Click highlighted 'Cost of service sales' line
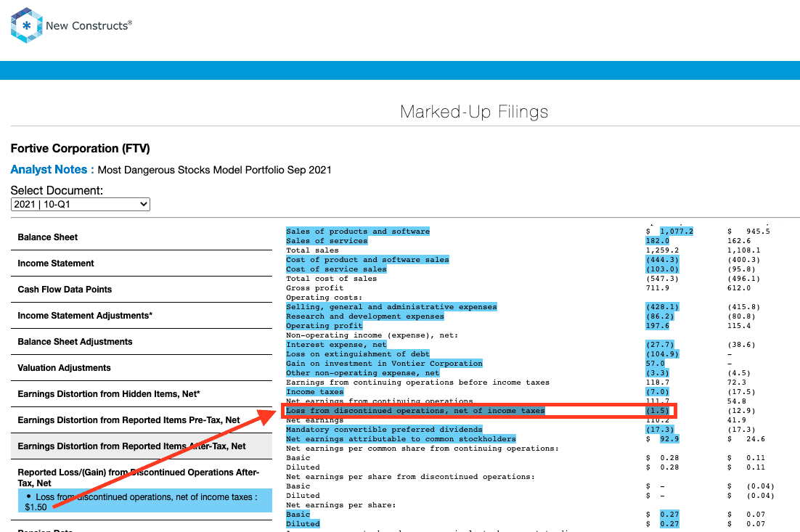This screenshot has height=532, width=800. pyautogui.click(x=336, y=269)
